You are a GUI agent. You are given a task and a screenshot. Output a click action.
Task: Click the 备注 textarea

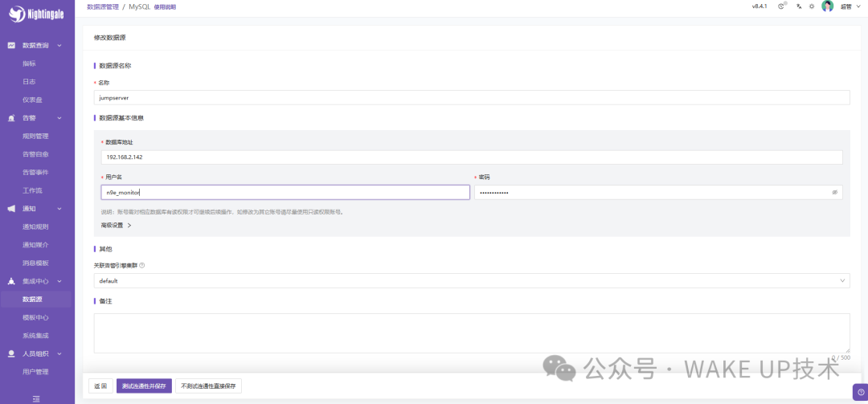click(x=472, y=333)
